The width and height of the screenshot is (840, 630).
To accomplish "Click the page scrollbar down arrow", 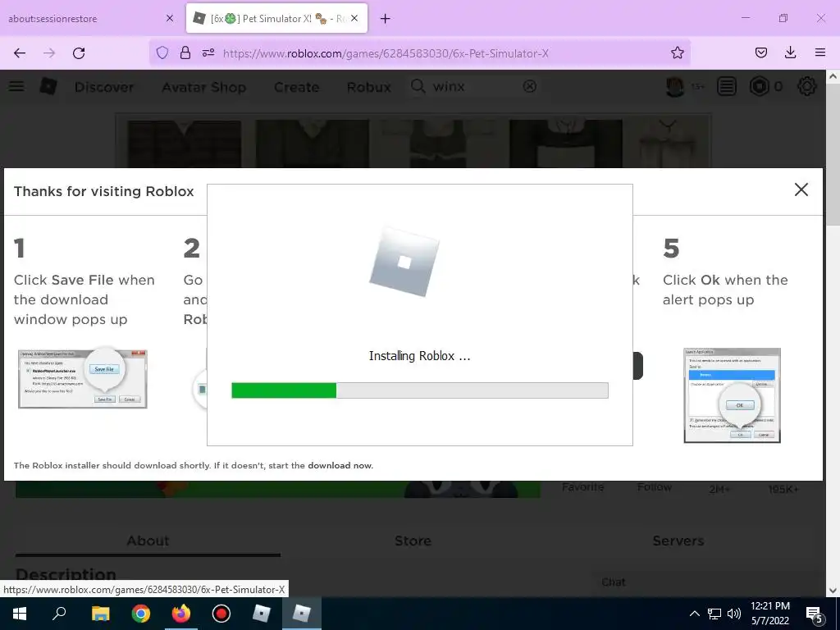I will 833,591.
